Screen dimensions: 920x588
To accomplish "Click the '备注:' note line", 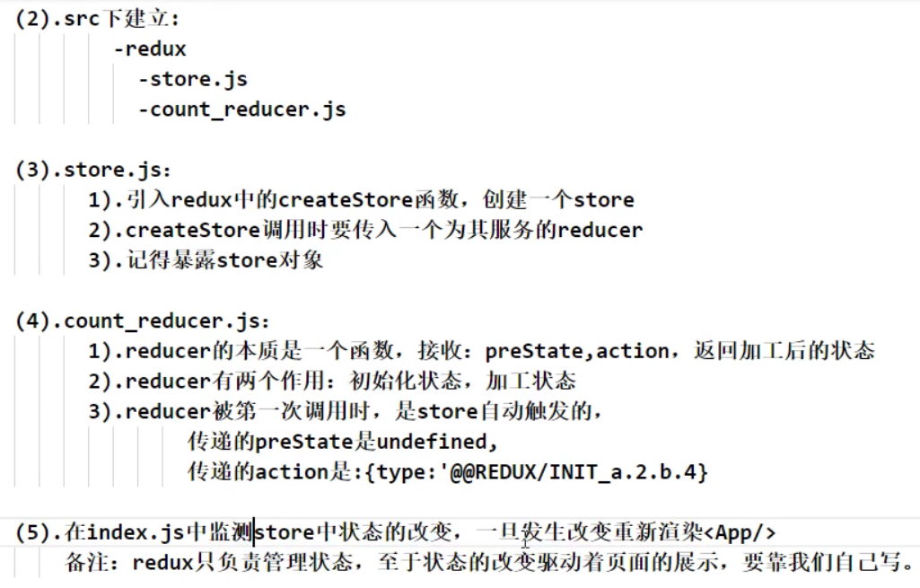I will tap(488, 563).
